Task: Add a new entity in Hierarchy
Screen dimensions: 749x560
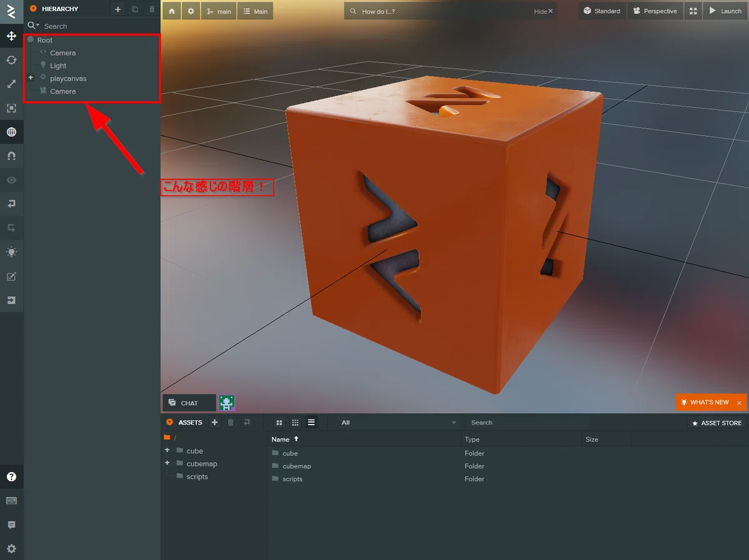Action: [118, 9]
